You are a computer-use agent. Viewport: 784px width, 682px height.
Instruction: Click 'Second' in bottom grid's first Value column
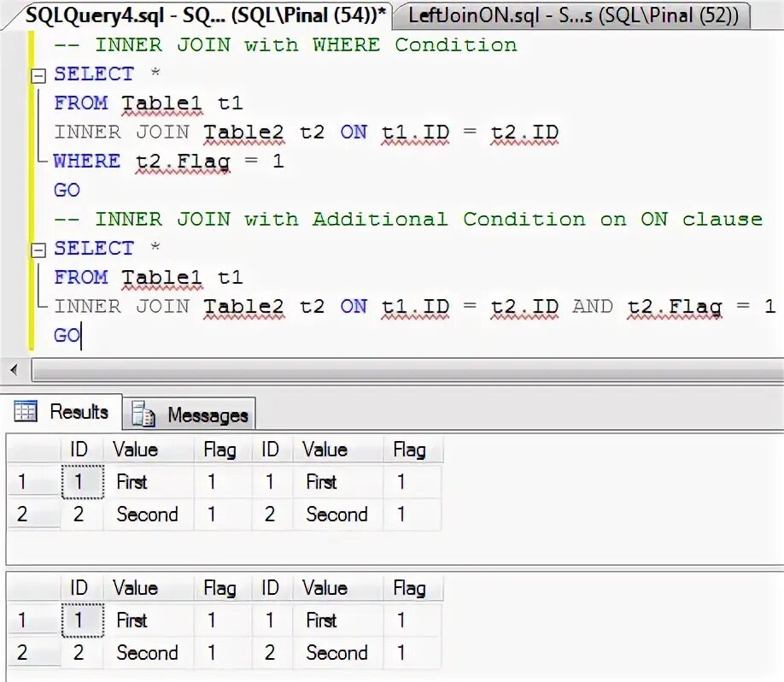pos(149,652)
